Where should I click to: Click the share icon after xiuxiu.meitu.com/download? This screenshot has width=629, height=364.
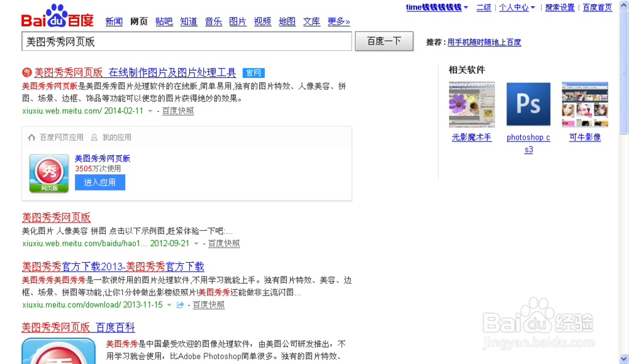coord(180,305)
